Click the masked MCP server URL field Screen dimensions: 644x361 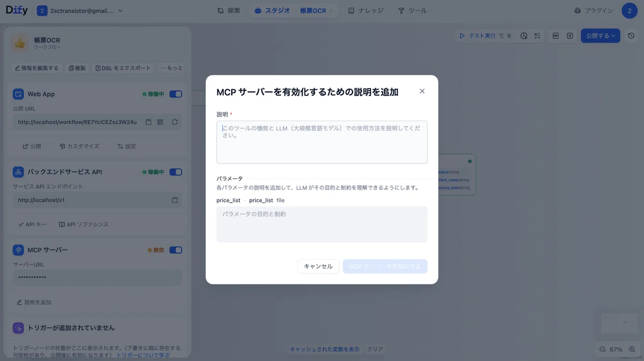coord(97,278)
